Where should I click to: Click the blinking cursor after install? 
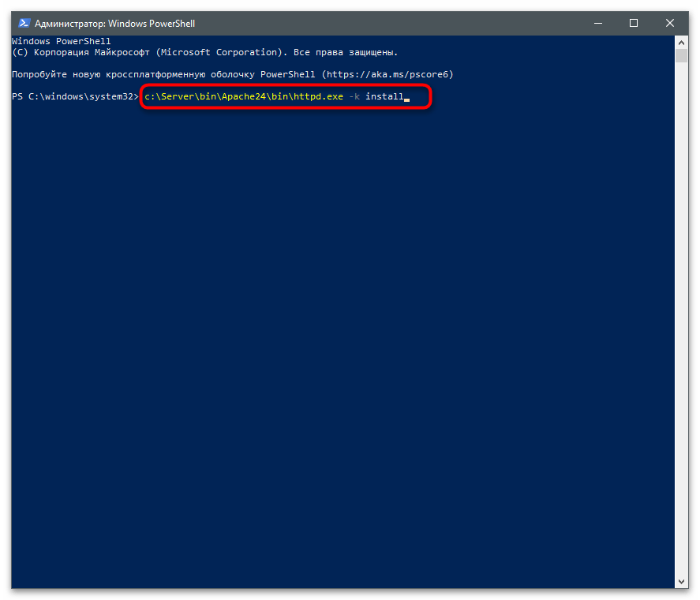pyautogui.click(x=406, y=99)
